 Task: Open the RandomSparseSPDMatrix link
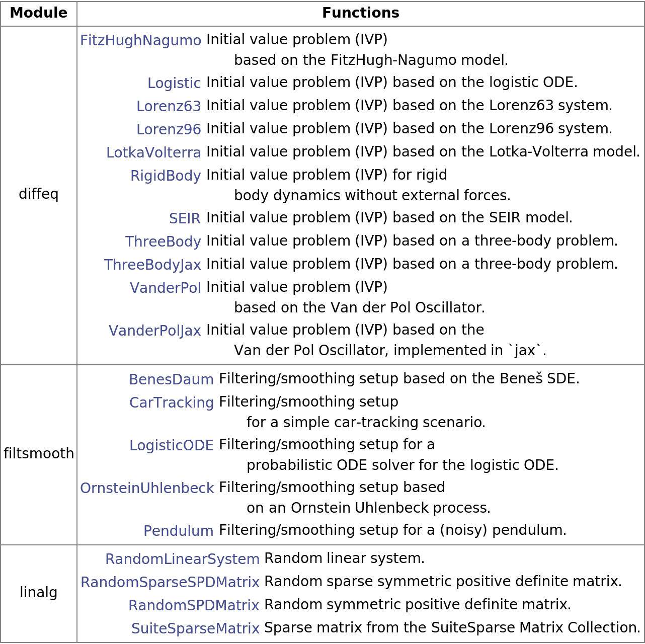pos(170,583)
